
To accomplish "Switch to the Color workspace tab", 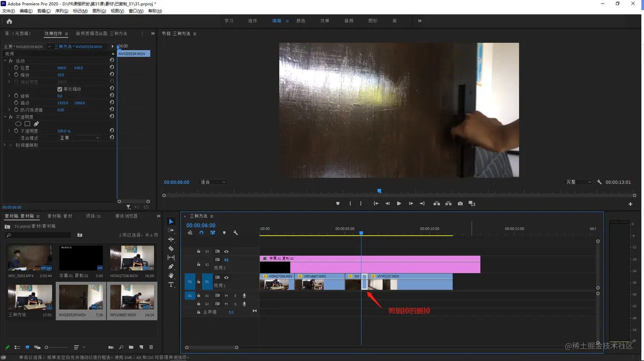I will (x=301, y=21).
